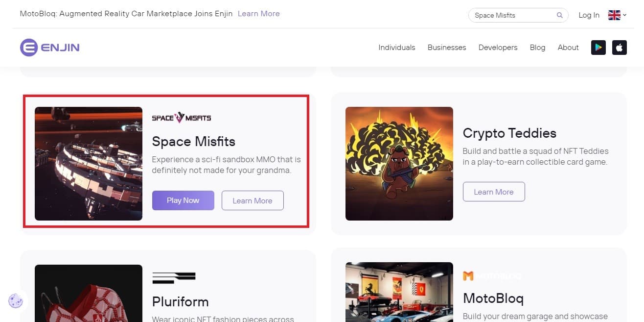Image resolution: width=644 pixels, height=322 pixels.
Task: Click Learn More in MotoBloq banner
Action: tap(259, 14)
